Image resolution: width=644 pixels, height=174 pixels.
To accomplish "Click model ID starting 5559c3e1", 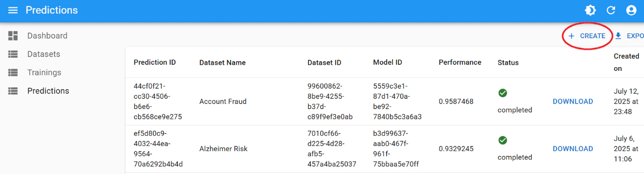I will (x=397, y=101).
